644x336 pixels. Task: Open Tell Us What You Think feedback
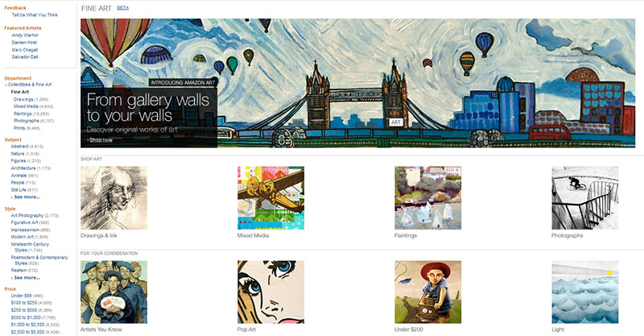click(35, 15)
